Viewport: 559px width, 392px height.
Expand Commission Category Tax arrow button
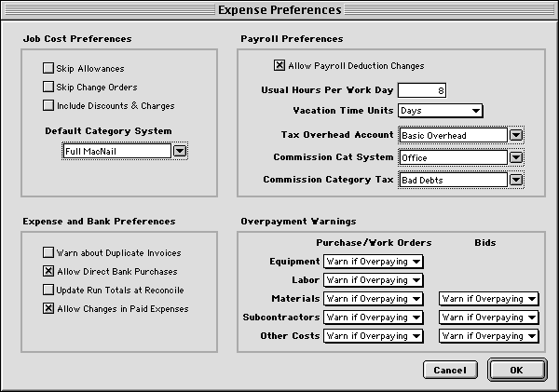click(516, 180)
